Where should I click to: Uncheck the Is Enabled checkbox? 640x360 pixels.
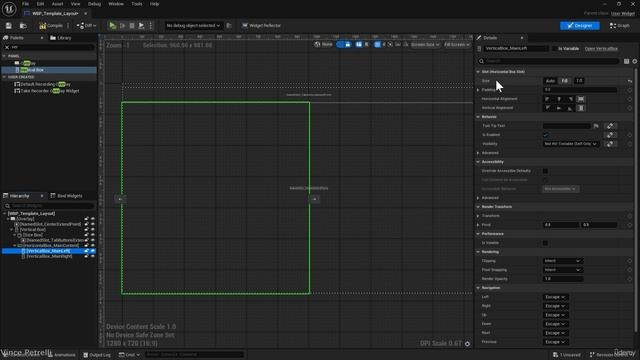[546, 135]
